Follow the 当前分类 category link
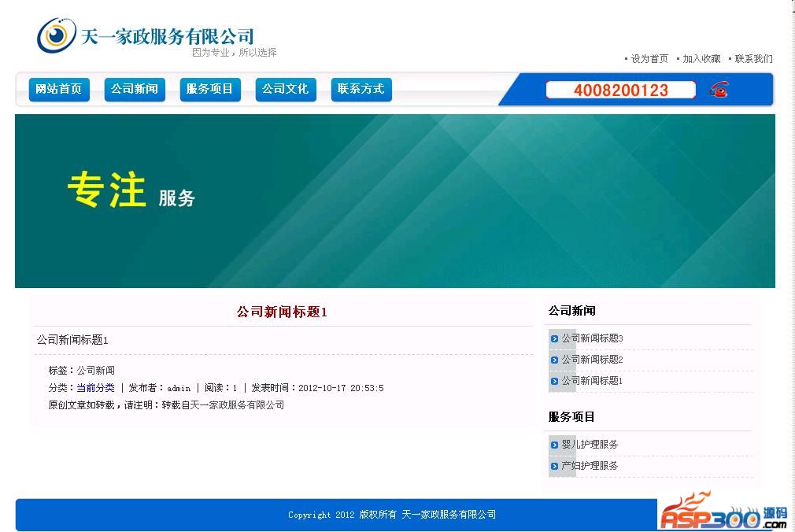This screenshot has height=532, width=795. pos(95,388)
